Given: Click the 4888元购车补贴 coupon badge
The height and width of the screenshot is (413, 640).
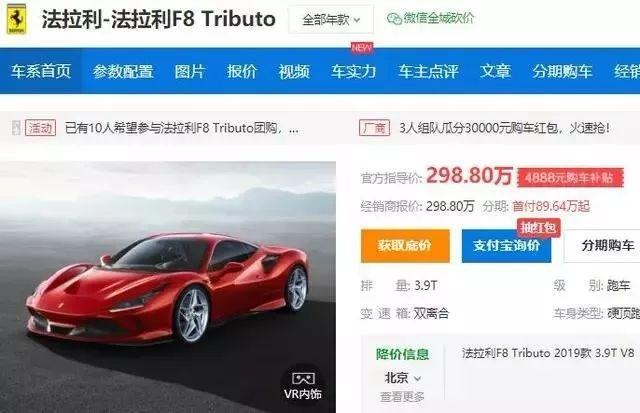Looking at the screenshot, I should coord(570,178).
